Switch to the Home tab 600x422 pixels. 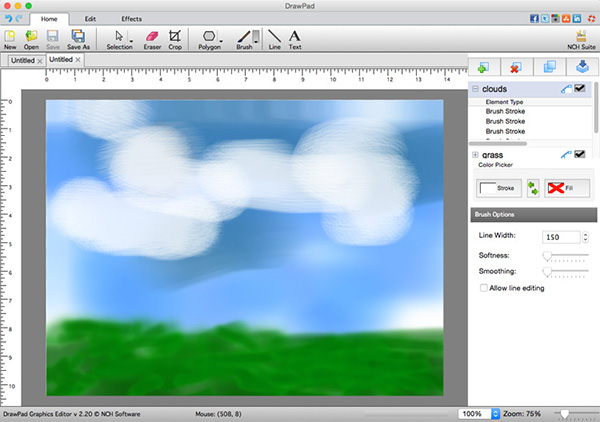(49, 19)
